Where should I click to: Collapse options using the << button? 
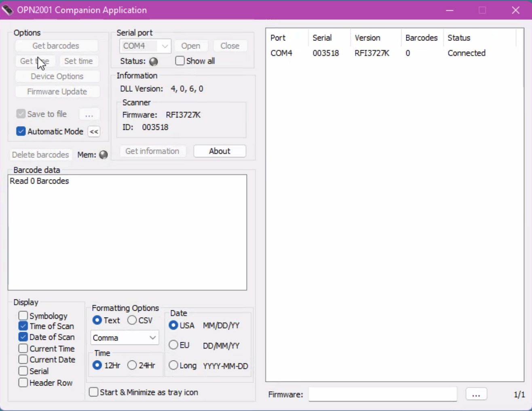[94, 131]
